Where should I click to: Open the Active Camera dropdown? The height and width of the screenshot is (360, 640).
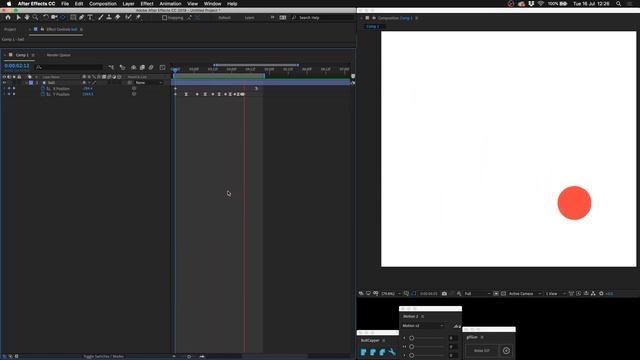click(x=525, y=293)
